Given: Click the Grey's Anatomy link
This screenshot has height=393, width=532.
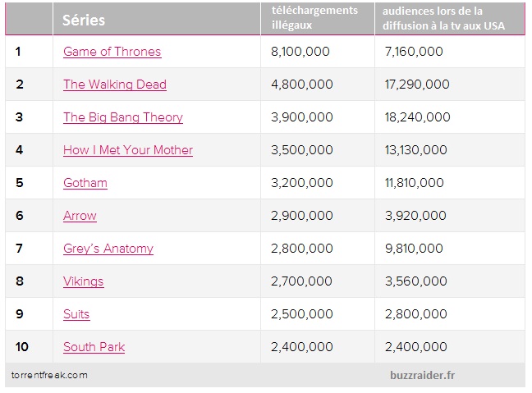Looking at the screenshot, I should tap(108, 249).
